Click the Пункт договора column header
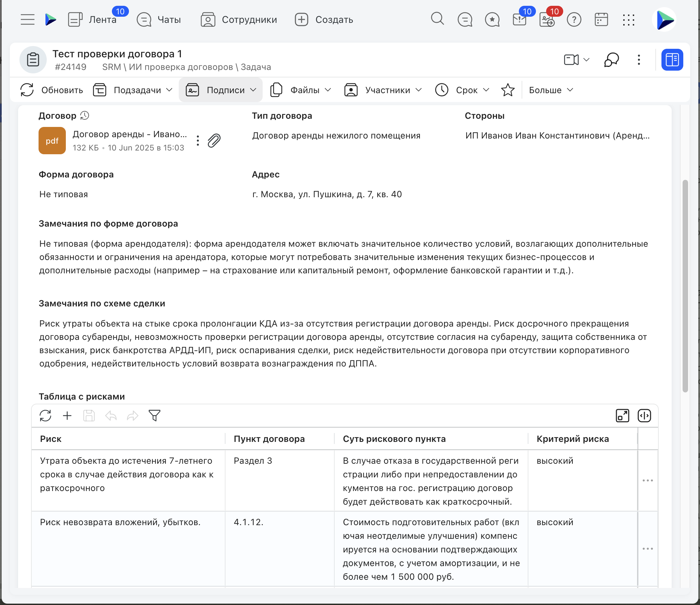 click(x=280, y=439)
